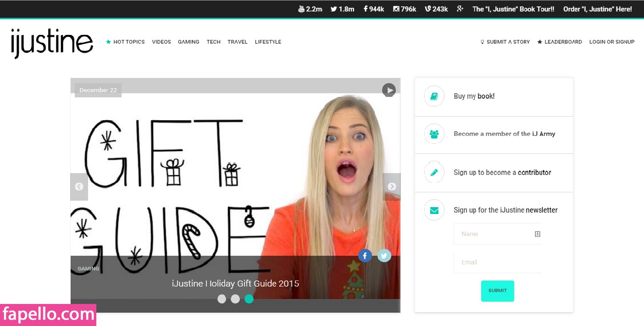The image size is (644, 326).
Task: Open the YouTube 2.2m follower link
Action: pyautogui.click(x=310, y=9)
